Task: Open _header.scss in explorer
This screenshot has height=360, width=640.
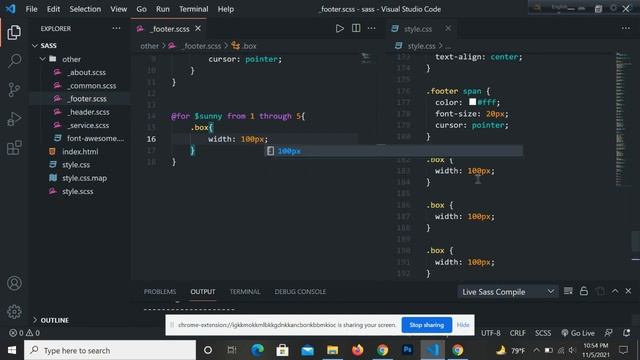Action: tap(89, 112)
